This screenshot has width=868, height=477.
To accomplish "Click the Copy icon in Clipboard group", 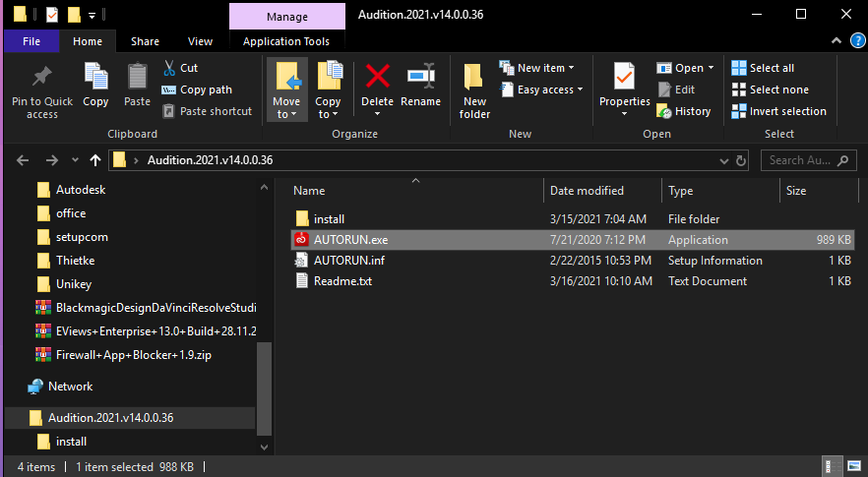I will pyautogui.click(x=95, y=77).
